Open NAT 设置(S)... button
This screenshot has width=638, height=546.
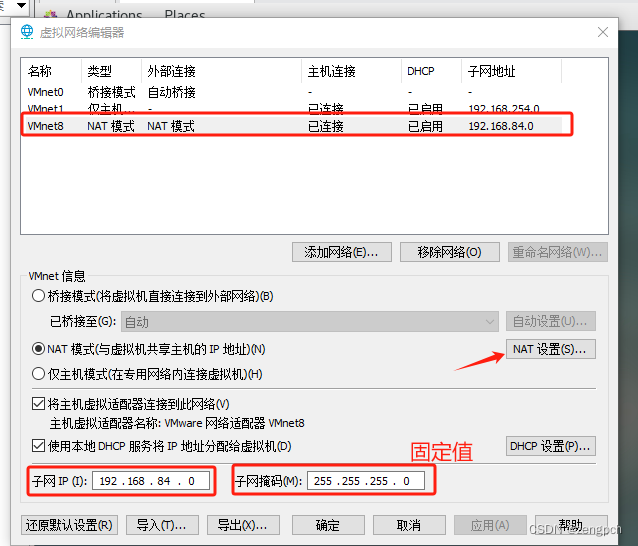pos(551,349)
